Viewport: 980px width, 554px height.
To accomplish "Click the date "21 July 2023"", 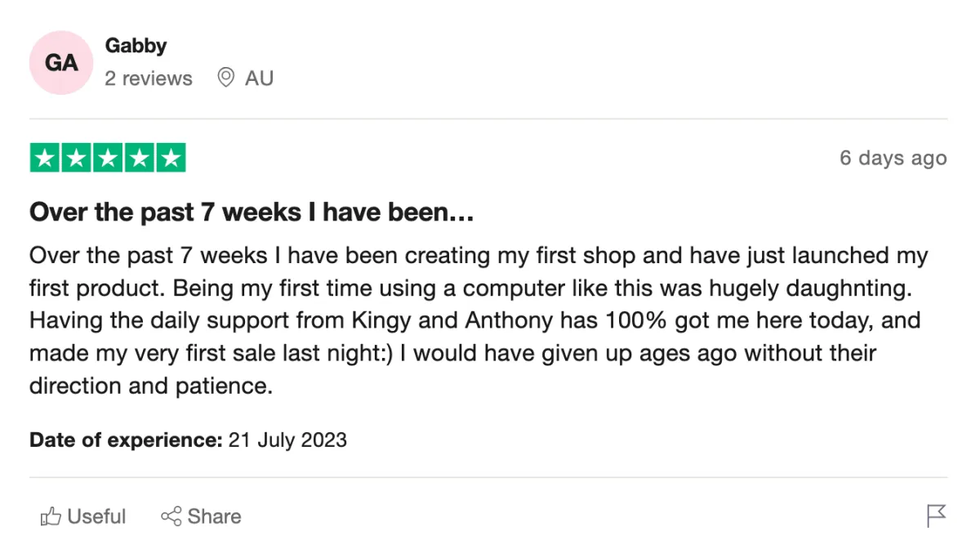I will click(x=287, y=440).
